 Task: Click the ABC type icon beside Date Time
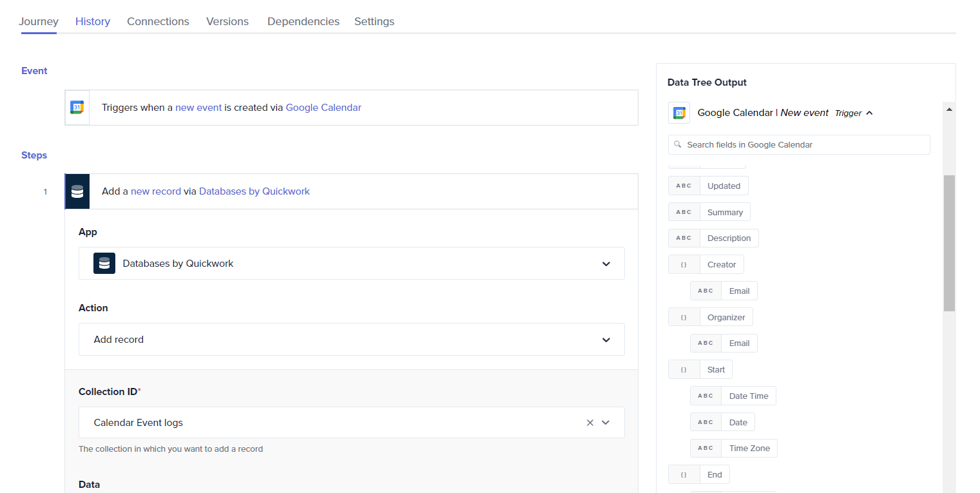(x=706, y=396)
